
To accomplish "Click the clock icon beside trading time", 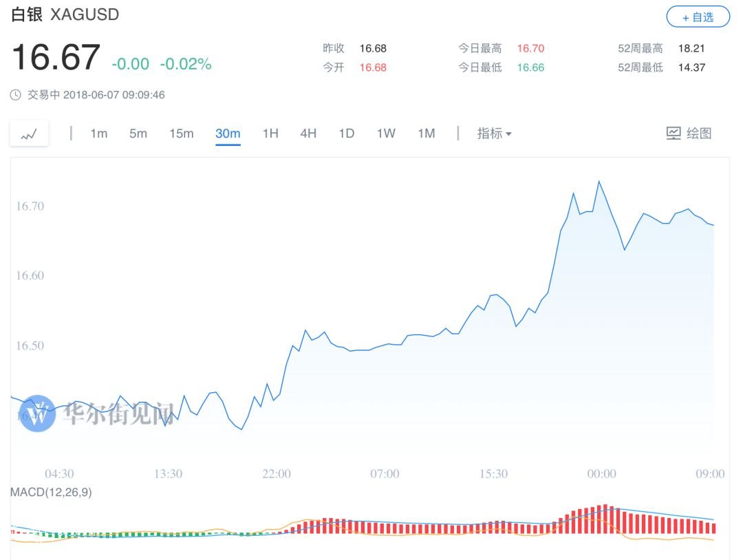I will pyautogui.click(x=16, y=95).
